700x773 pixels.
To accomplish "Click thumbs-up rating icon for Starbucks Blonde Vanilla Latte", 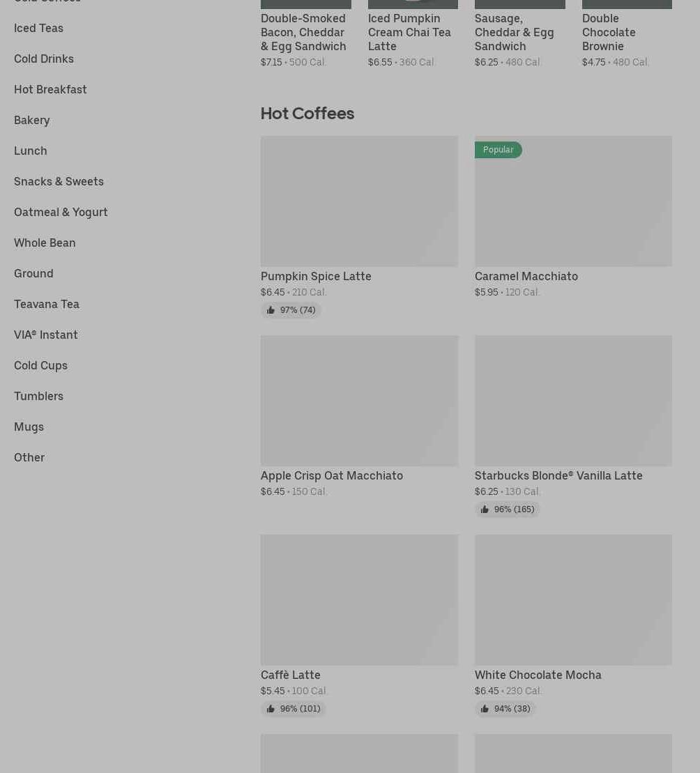I will tap(485, 510).
